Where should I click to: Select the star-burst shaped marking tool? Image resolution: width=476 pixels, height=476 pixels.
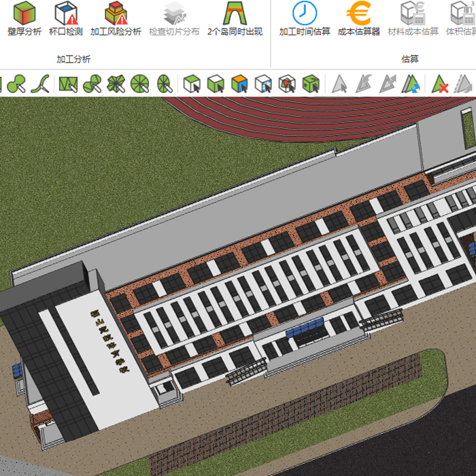pyautogui.click(x=116, y=84)
